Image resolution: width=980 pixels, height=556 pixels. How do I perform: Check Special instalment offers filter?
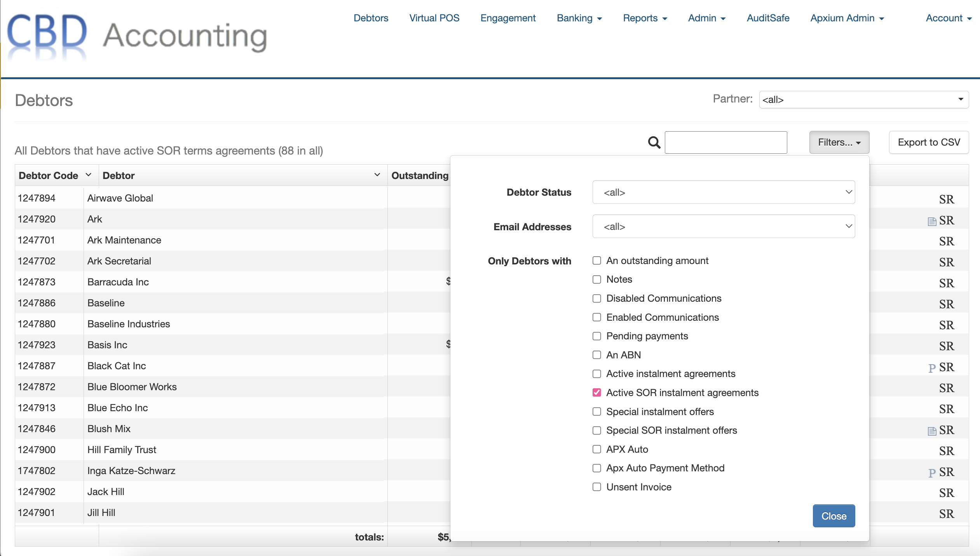click(x=596, y=412)
